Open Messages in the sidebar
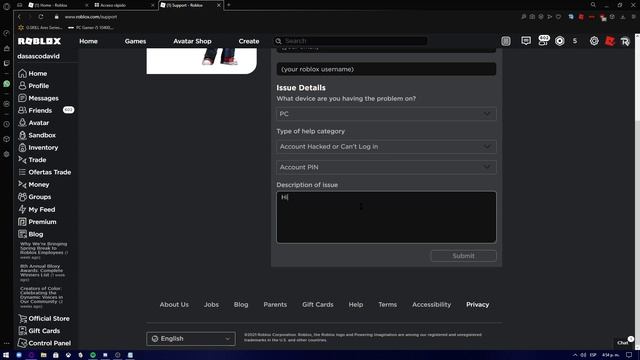 click(x=38, y=98)
